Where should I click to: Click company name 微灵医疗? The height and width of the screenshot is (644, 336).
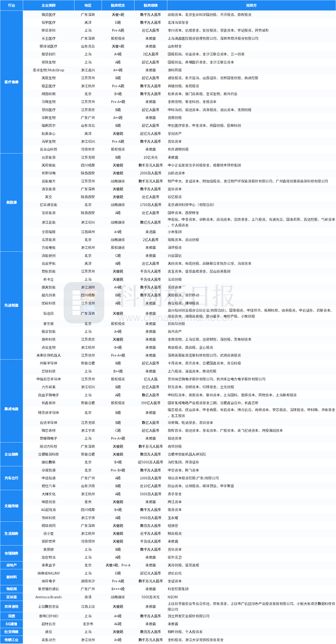click(49, 14)
